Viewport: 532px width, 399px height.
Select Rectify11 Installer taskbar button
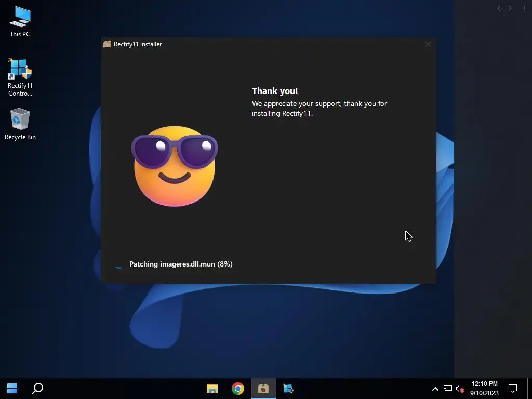(x=263, y=388)
